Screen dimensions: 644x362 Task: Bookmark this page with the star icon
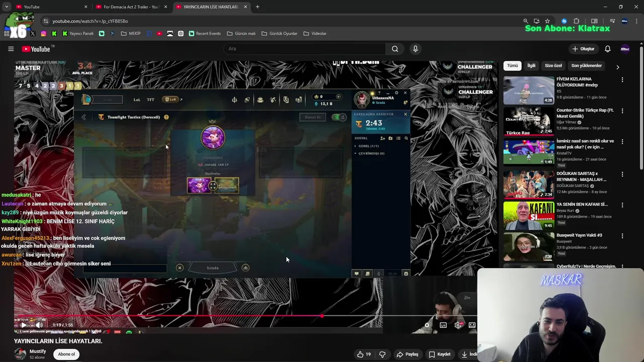[x=547, y=21]
